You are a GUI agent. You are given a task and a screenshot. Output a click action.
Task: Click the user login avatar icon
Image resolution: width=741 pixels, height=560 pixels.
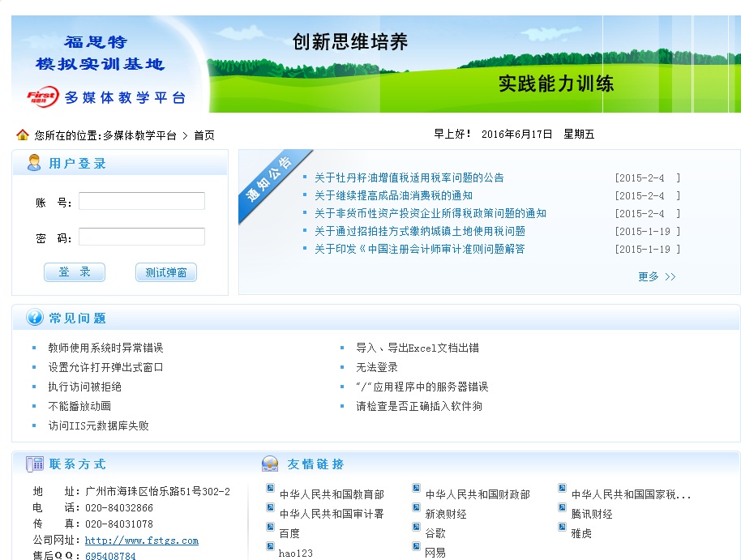coord(34,163)
